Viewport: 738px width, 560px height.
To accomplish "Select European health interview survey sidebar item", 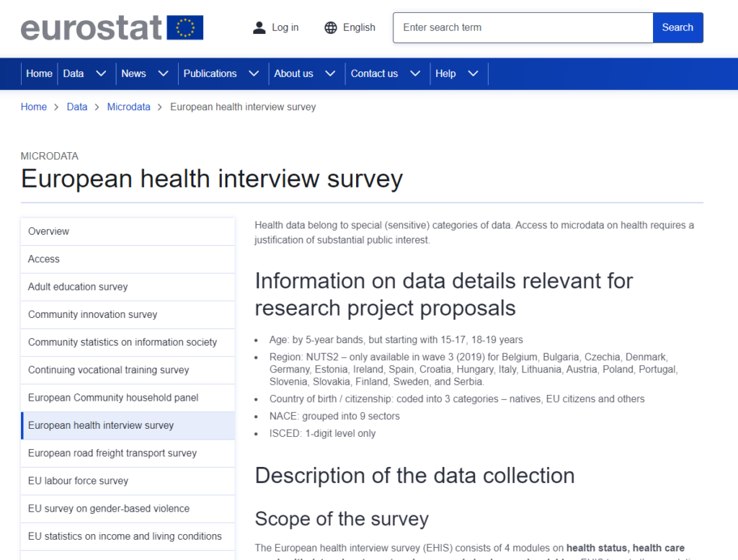I will tap(128, 426).
